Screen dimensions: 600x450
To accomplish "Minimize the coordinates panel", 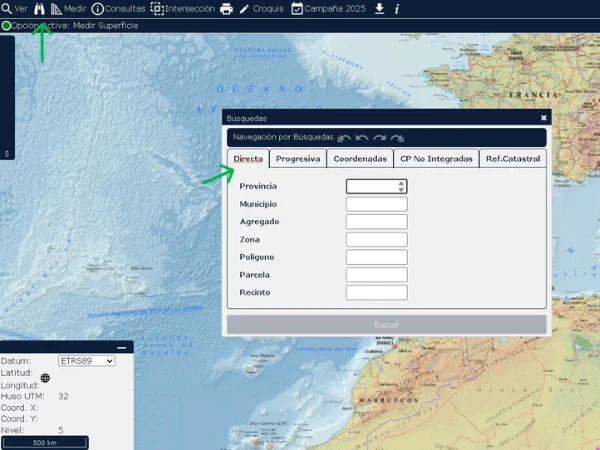I will point(121,347).
